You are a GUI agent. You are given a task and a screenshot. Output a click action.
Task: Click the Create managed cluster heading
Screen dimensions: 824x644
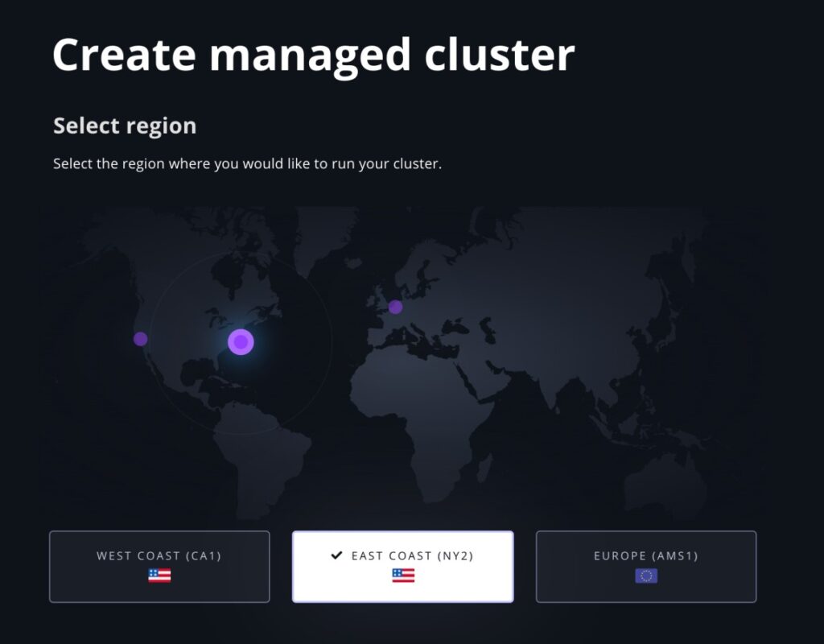[x=313, y=54]
